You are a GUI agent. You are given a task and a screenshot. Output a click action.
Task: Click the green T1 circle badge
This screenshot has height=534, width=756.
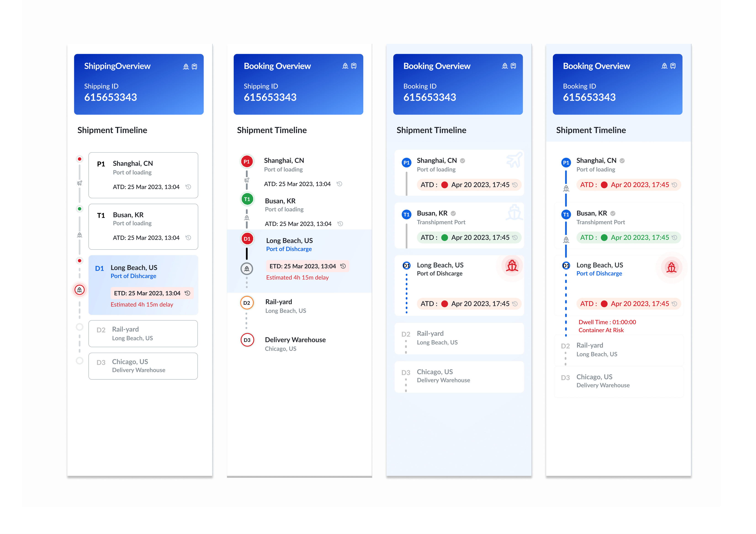coord(247,199)
